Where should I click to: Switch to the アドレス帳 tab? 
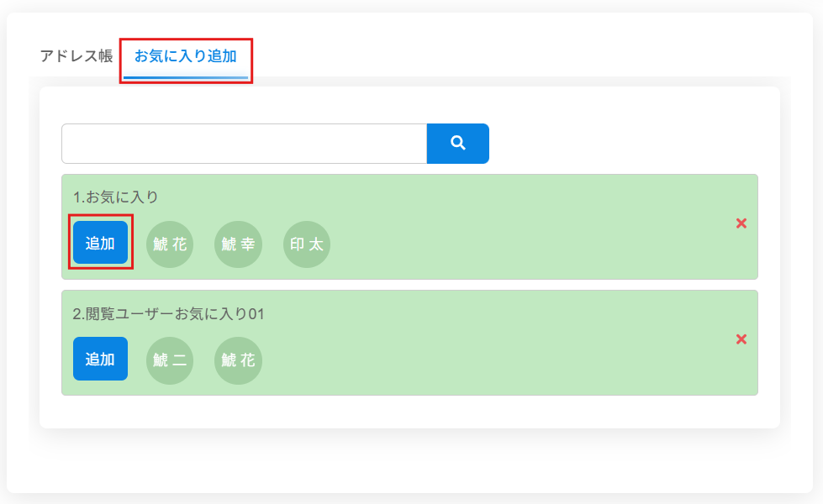(76, 57)
